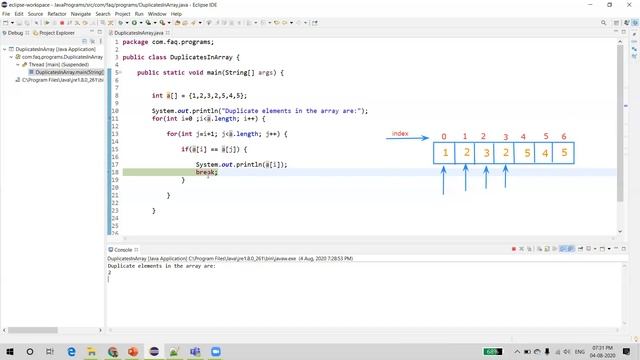Click the Debug panel horizontal scrollbar
This screenshot has width=640, height=360.
point(33,330)
